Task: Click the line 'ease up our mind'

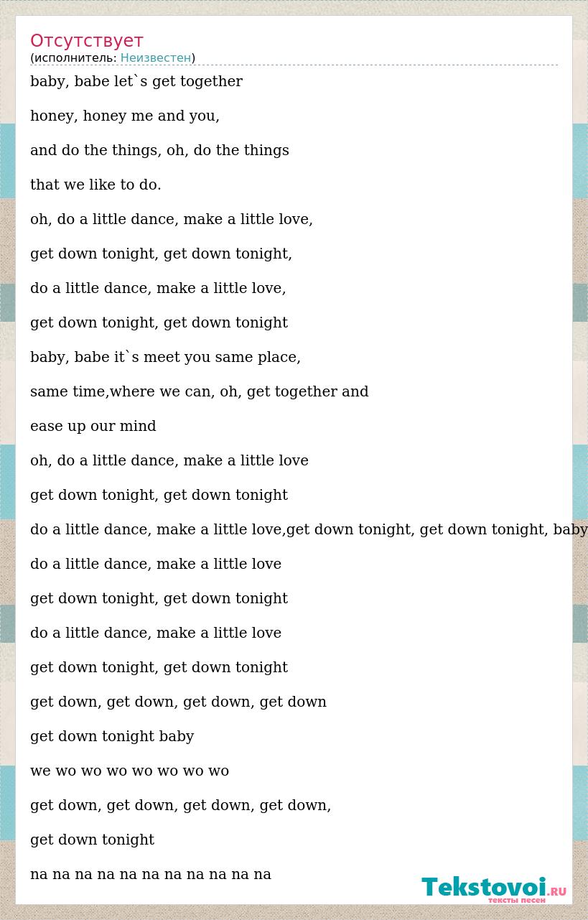Action: click(x=93, y=427)
